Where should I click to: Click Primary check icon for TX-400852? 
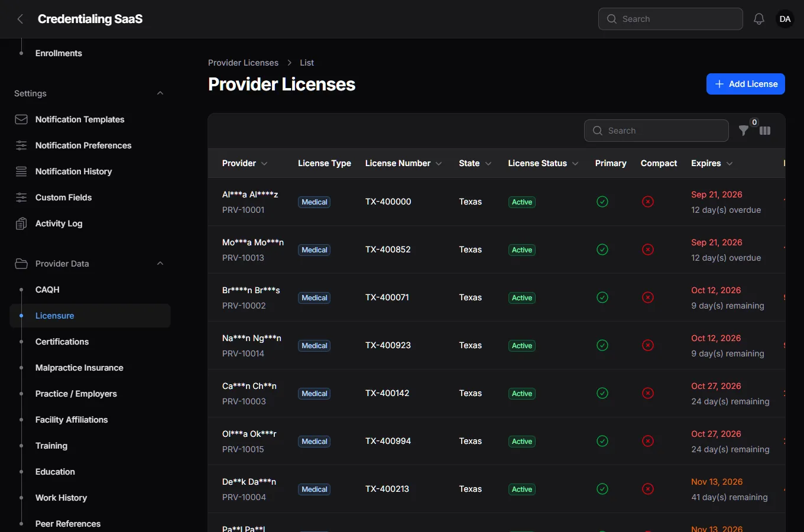602,249
